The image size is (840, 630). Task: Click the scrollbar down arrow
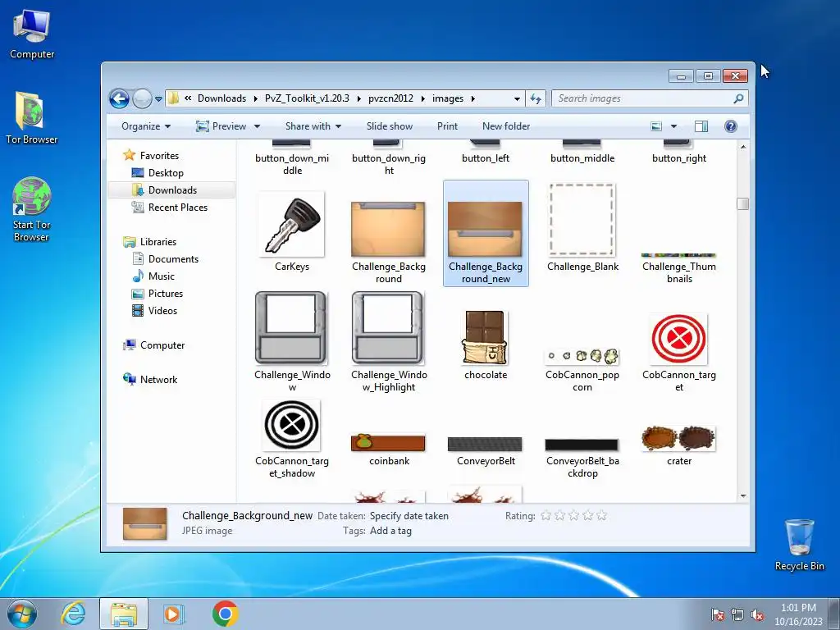pos(743,496)
